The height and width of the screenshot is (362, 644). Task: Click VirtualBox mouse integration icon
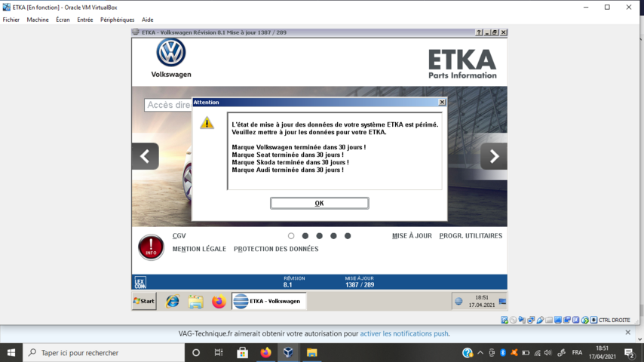[585, 320]
